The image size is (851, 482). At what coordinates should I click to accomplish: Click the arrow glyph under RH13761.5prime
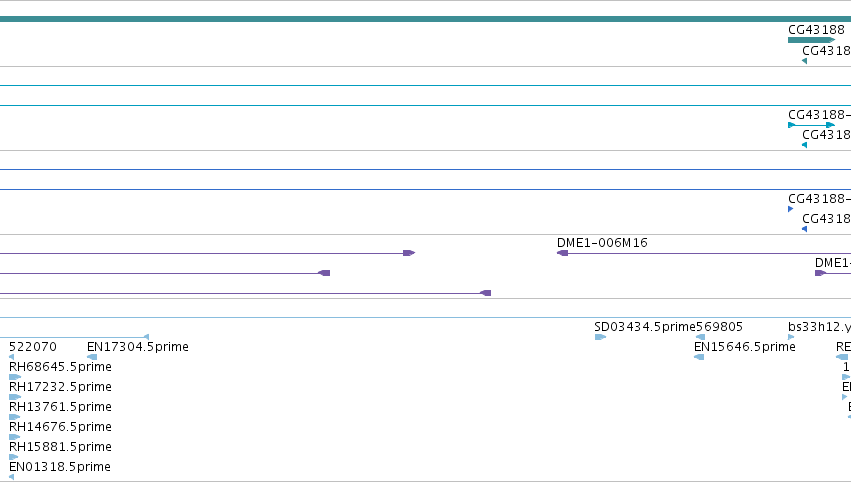point(15,417)
